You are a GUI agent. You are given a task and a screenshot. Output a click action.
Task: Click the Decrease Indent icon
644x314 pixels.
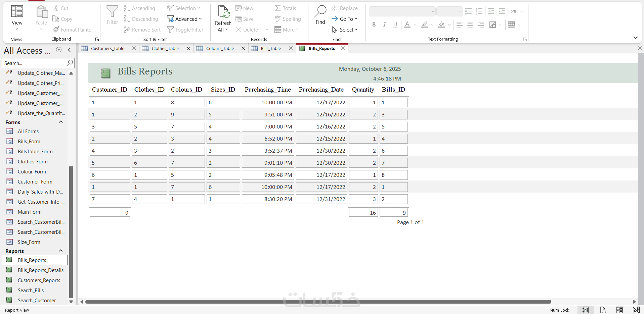(502, 11)
